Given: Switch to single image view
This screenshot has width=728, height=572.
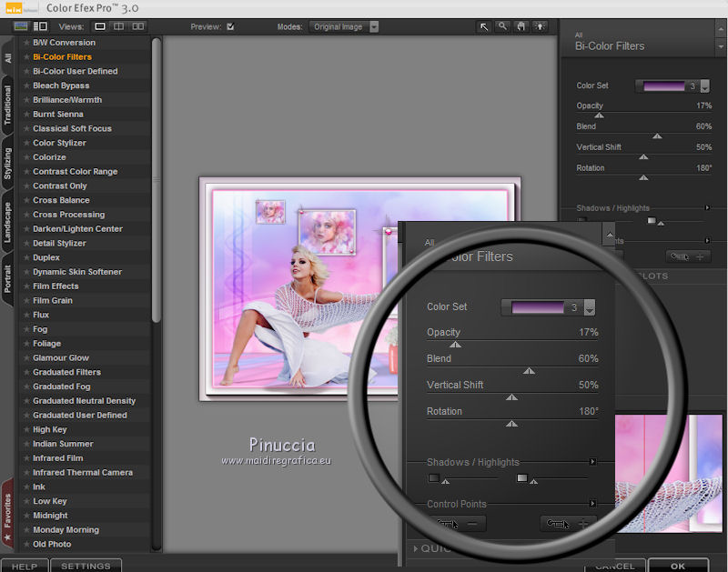Looking at the screenshot, I should click(100, 26).
